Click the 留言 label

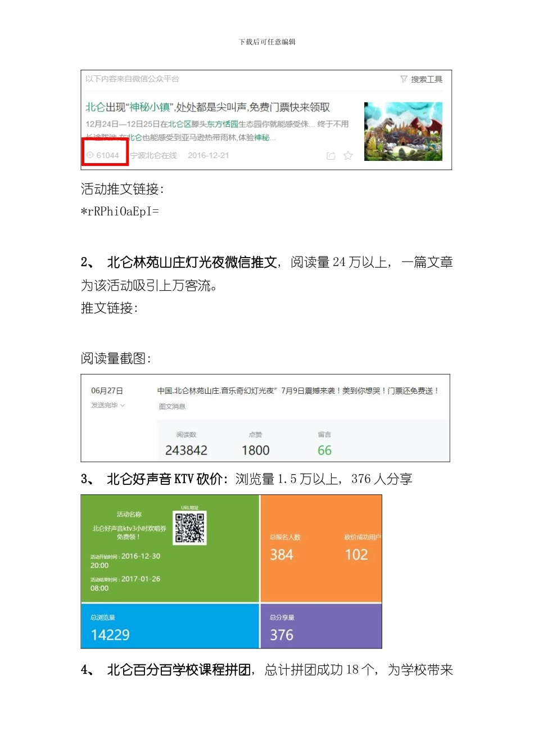point(324,434)
